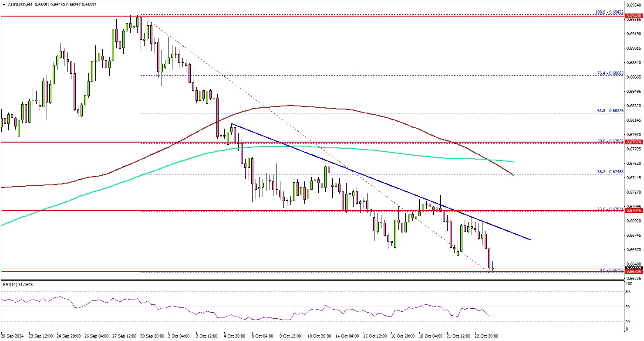
Task: Click the 22 Oct 20:00 time label
Action: click(486, 336)
